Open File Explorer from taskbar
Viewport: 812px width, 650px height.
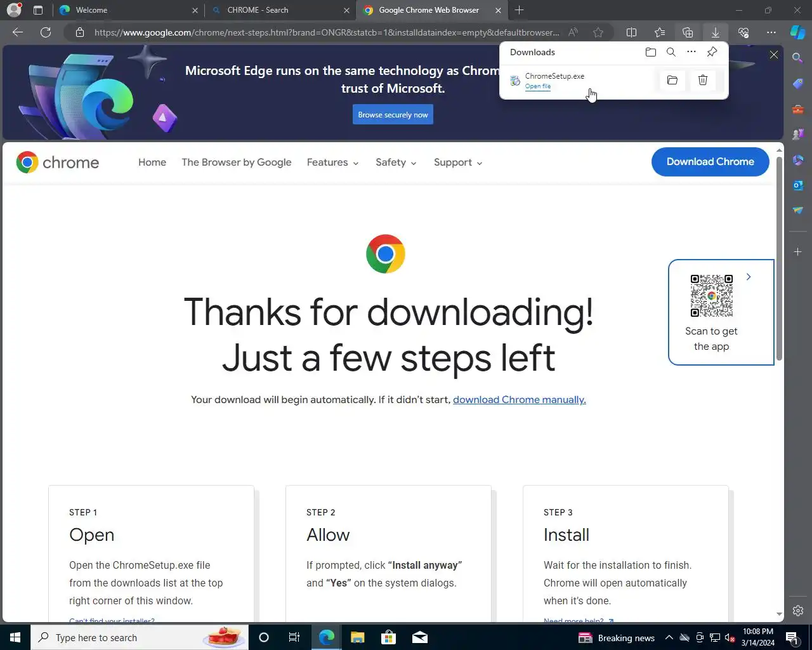point(358,637)
